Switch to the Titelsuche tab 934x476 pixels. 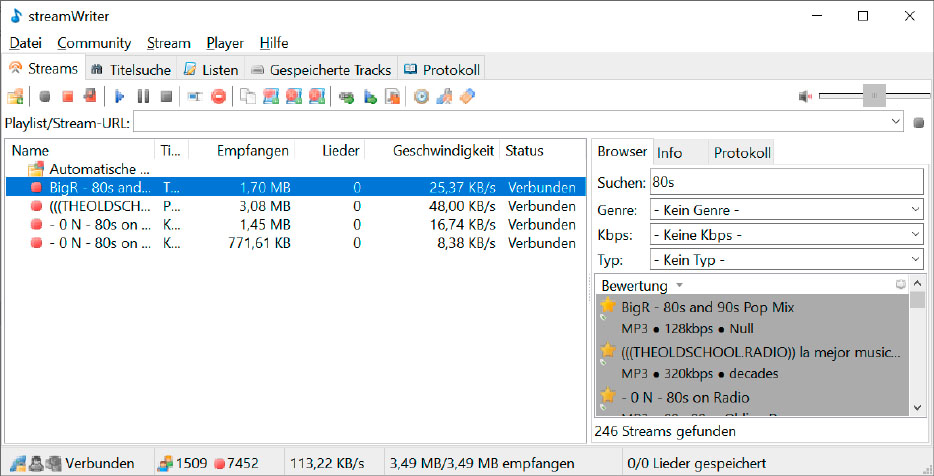pyautogui.click(x=130, y=70)
